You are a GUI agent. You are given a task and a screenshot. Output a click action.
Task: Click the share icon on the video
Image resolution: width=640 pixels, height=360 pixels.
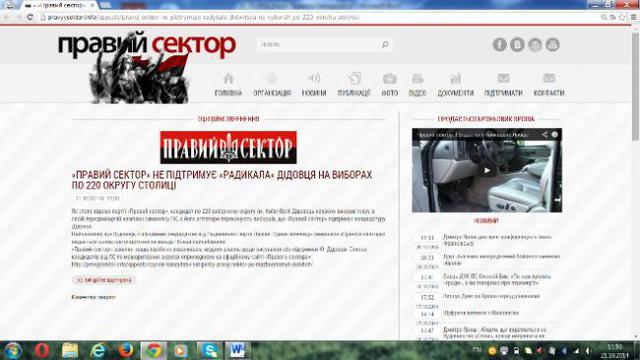pyautogui.click(x=544, y=134)
